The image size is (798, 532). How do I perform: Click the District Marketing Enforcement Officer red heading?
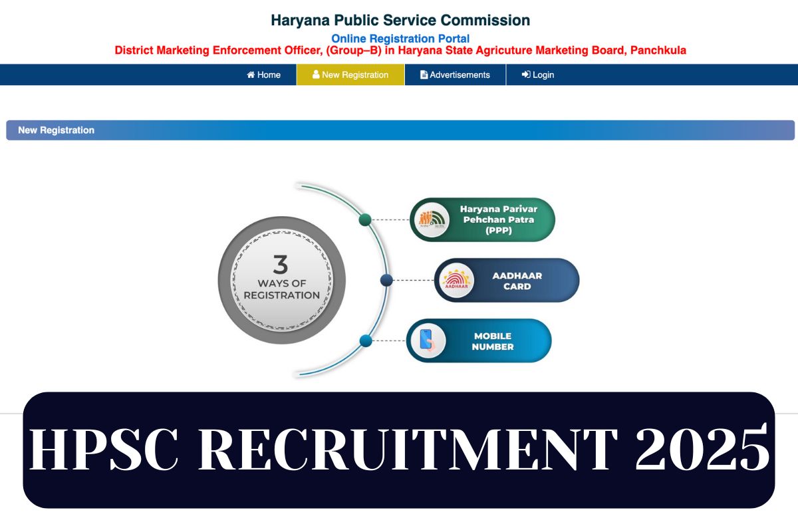pos(400,51)
